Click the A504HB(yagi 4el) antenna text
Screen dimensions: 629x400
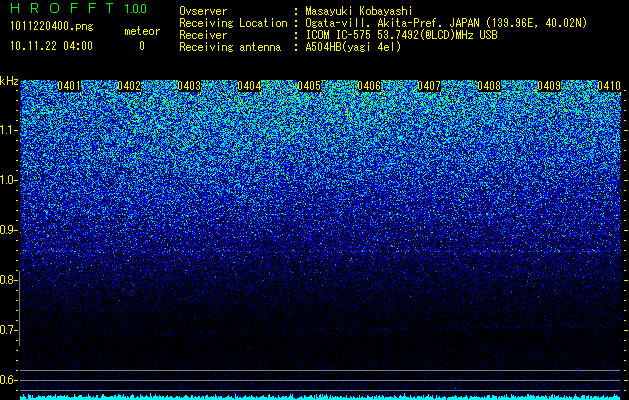[353, 47]
